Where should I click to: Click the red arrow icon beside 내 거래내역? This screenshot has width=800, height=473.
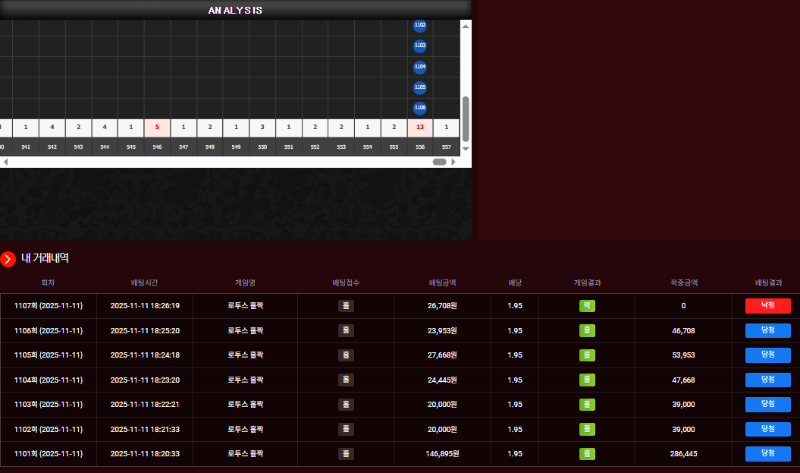click(8, 259)
